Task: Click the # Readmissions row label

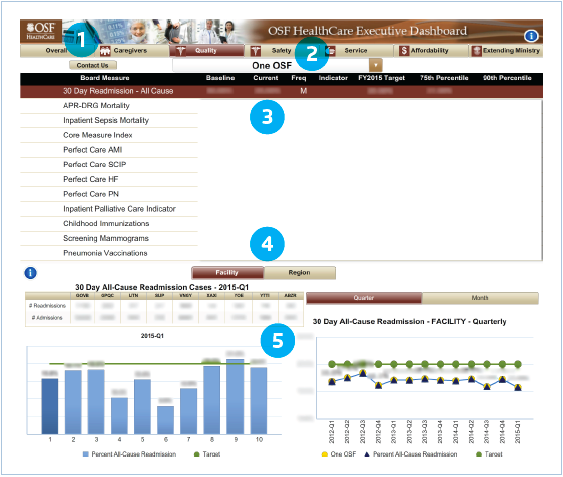Action: [48, 306]
